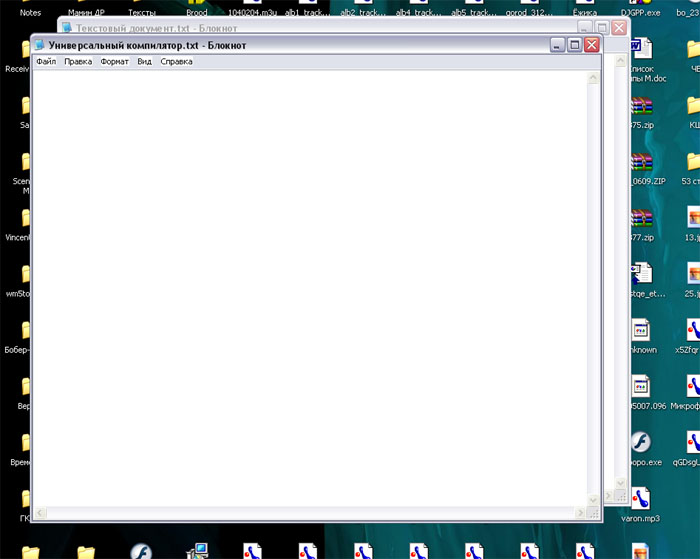The image size is (700, 559).
Task: Click the scroll-right arrow in Универсальный компилятор window
Action: point(580,513)
